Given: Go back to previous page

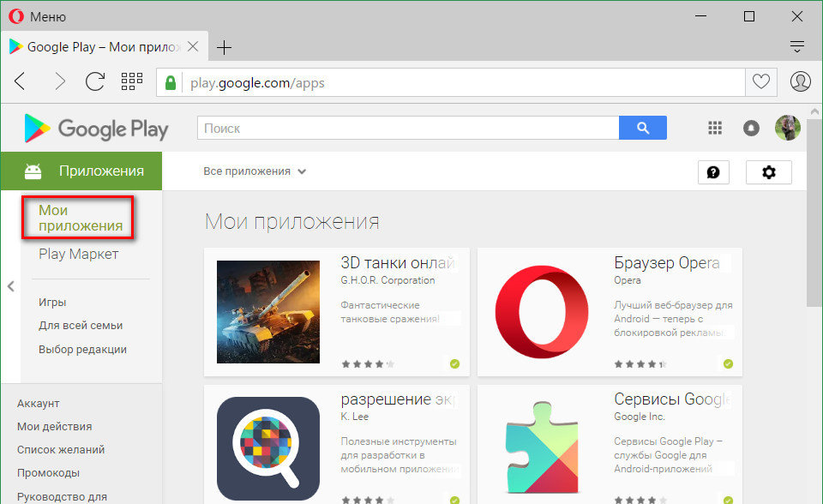Looking at the screenshot, I should click(x=20, y=81).
